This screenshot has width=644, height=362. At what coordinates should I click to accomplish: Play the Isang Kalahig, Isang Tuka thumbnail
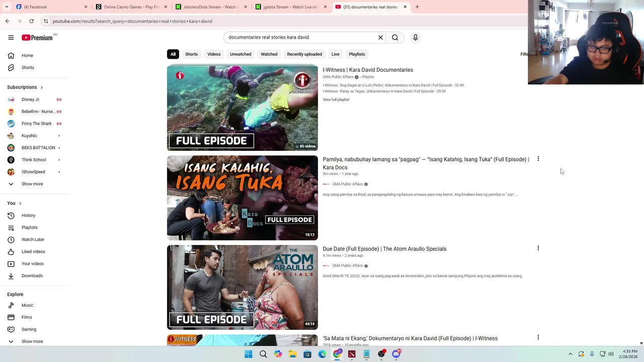click(243, 198)
